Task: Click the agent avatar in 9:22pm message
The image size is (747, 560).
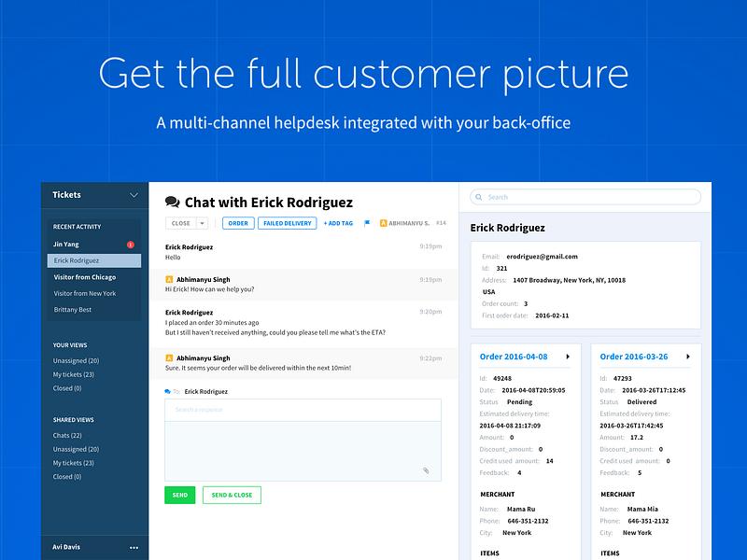Action: coord(169,358)
